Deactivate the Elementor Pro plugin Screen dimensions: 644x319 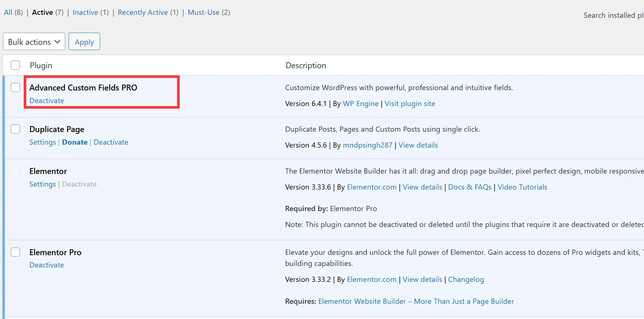(47, 265)
